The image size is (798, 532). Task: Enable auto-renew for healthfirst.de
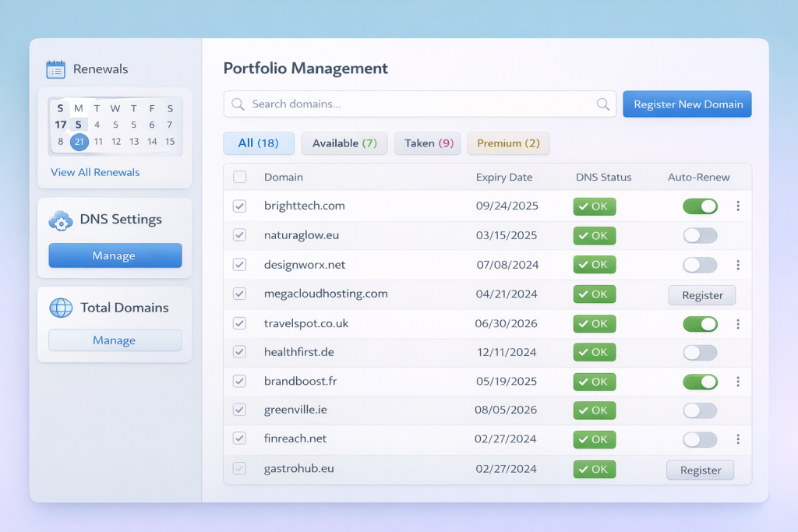(x=701, y=353)
